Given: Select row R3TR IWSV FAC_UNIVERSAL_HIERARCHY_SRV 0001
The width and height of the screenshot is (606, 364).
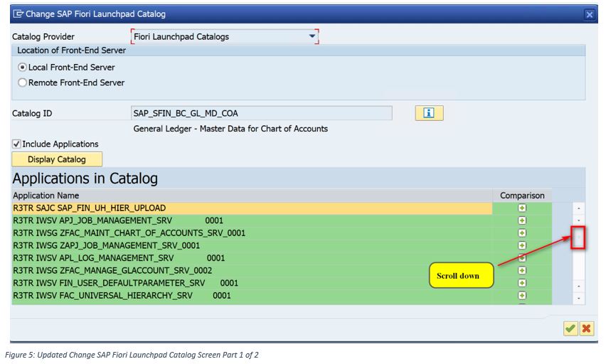Looking at the screenshot, I should (252, 295).
